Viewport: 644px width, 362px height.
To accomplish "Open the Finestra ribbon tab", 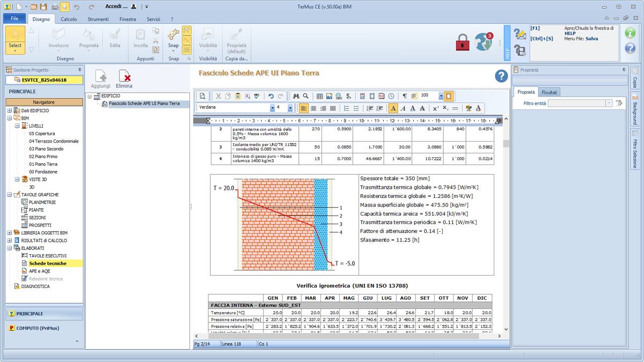I will tap(128, 19).
